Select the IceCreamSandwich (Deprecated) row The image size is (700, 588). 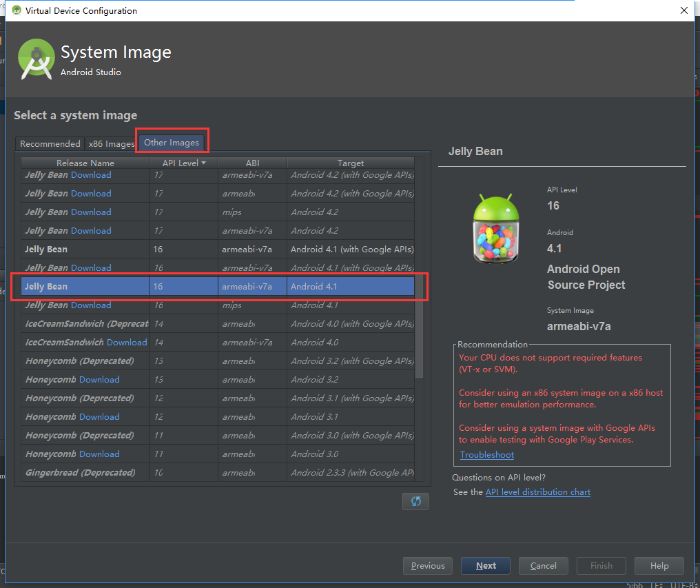218,324
